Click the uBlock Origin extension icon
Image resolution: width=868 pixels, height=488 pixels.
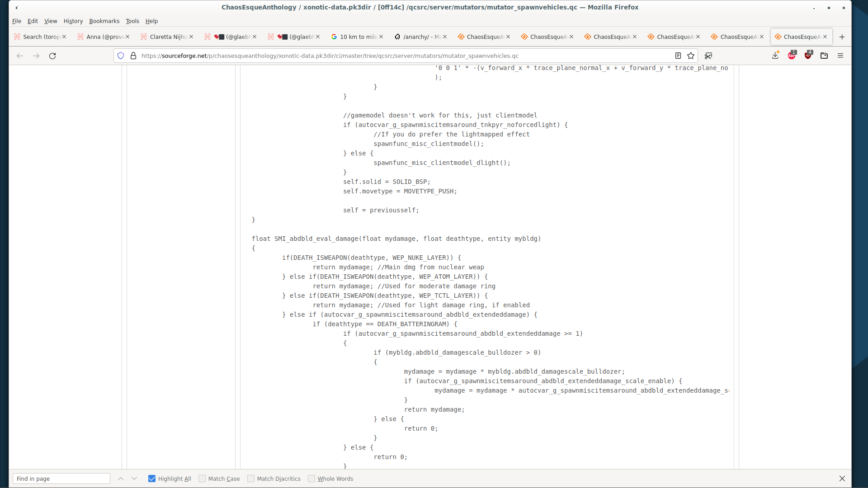pyautogui.click(x=808, y=56)
